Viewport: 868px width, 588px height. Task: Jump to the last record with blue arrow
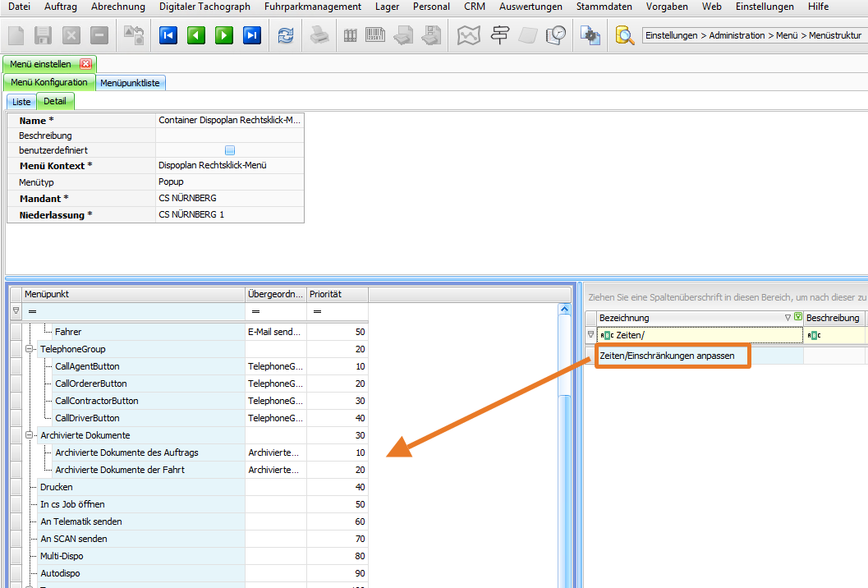click(252, 35)
